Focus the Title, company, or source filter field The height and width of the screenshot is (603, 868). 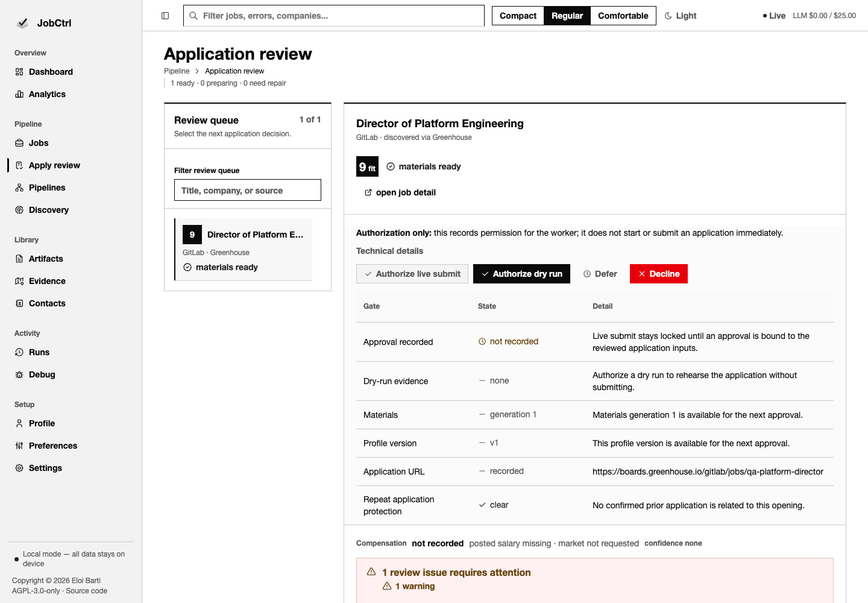pyautogui.click(x=248, y=191)
